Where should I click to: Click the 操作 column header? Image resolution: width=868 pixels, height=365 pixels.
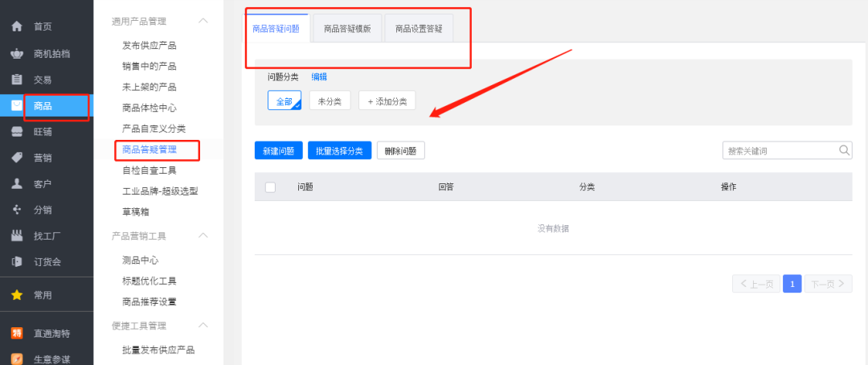coord(728,187)
